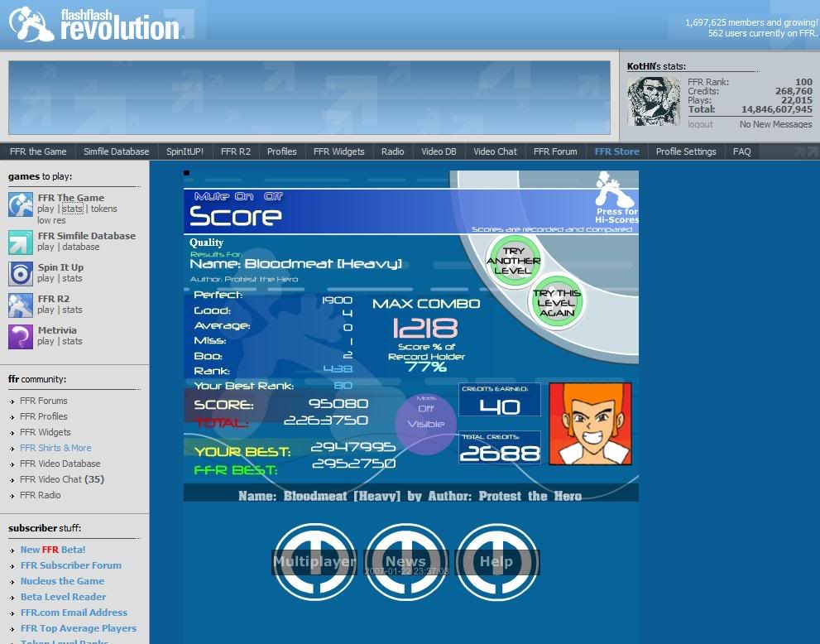This screenshot has height=644, width=820.
Task: Click the FFR Simfile Database icon
Action: 21,242
